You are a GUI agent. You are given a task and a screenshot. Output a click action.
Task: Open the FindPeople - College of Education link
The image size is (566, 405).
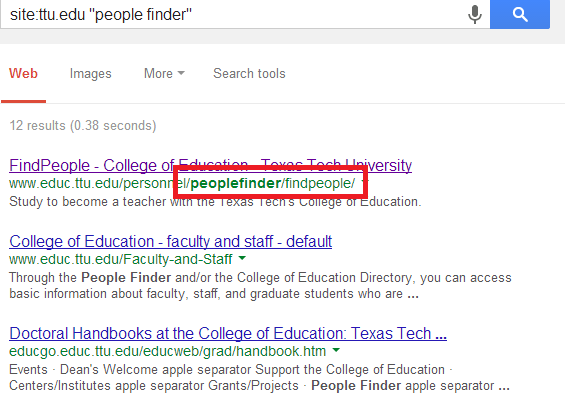pyautogui.click(x=210, y=165)
